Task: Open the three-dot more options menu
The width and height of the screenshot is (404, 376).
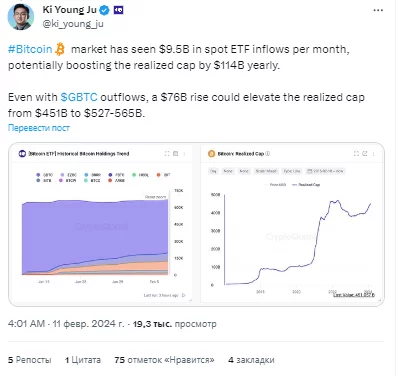Action: [378, 10]
